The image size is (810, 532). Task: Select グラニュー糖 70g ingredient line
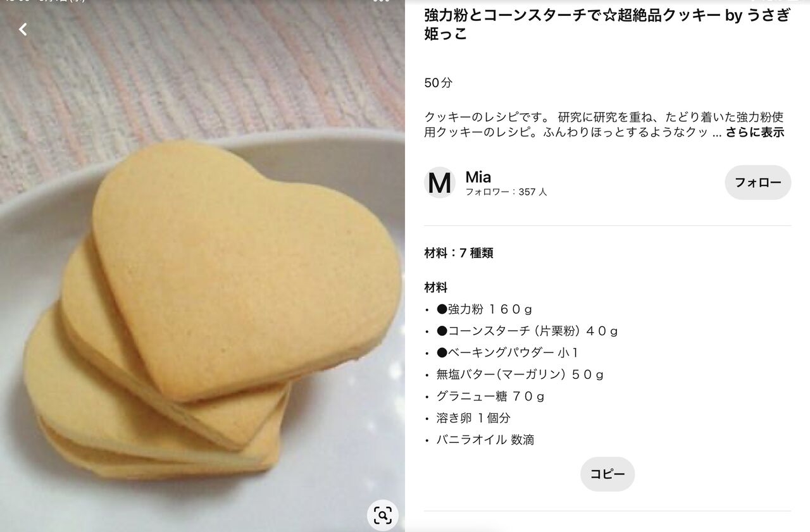coord(490,396)
